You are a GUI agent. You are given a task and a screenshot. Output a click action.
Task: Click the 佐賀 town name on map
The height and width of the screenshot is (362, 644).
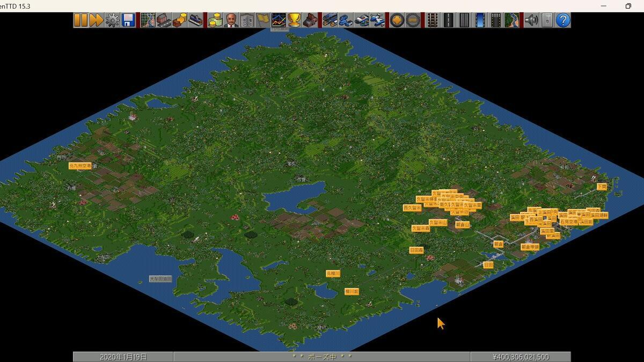click(x=302, y=180)
